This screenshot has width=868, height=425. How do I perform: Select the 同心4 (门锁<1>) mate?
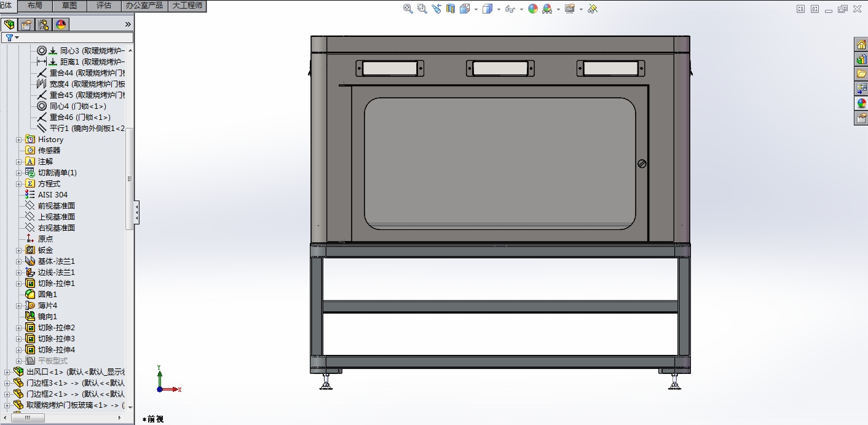tap(72, 106)
